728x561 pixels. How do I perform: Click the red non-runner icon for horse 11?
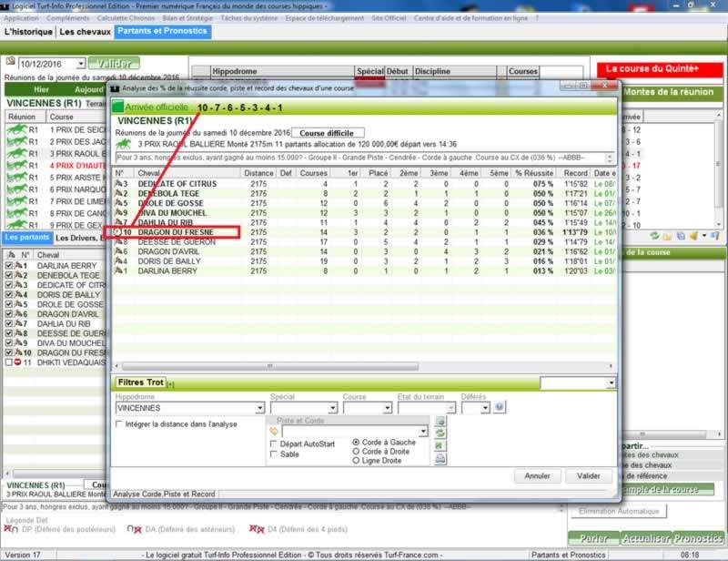point(18,362)
